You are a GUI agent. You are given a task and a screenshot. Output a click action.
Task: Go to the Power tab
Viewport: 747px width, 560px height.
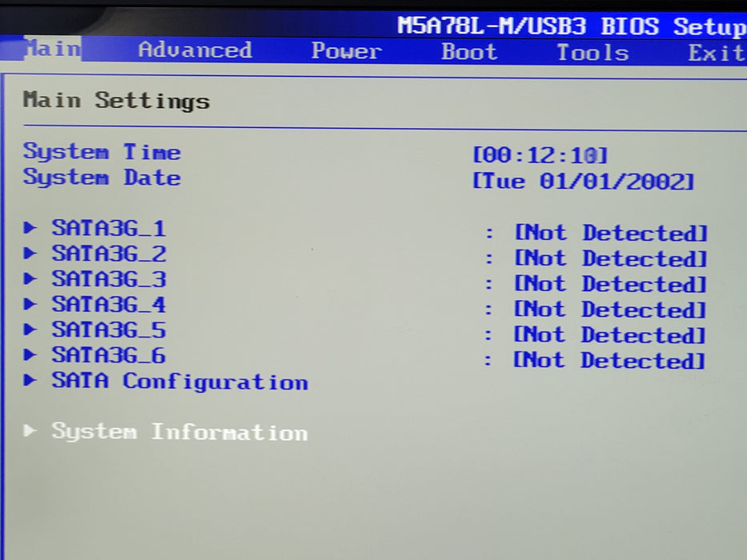coord(347,51)
